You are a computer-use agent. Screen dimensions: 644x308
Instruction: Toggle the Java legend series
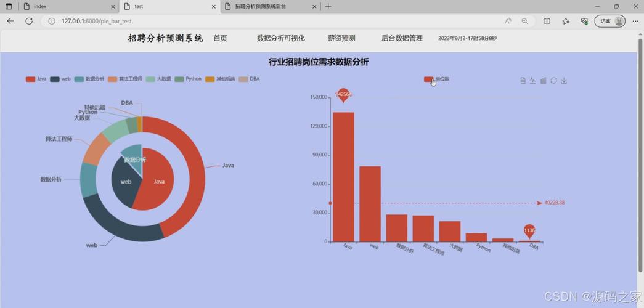click(x=36, y=79)
